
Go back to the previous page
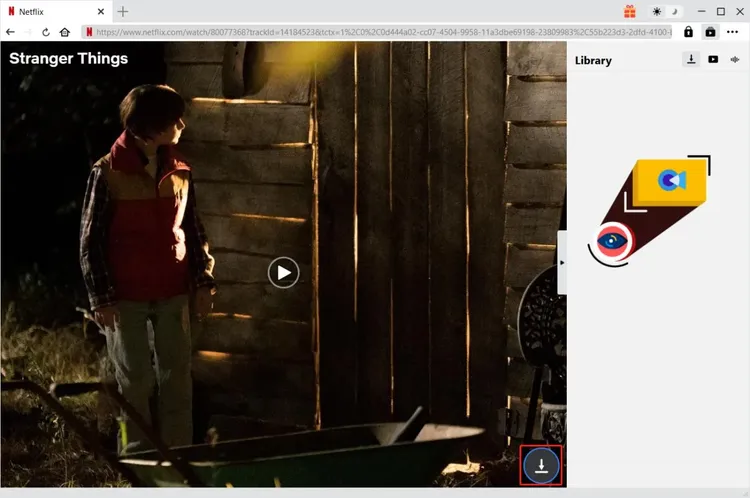[10, 32]
